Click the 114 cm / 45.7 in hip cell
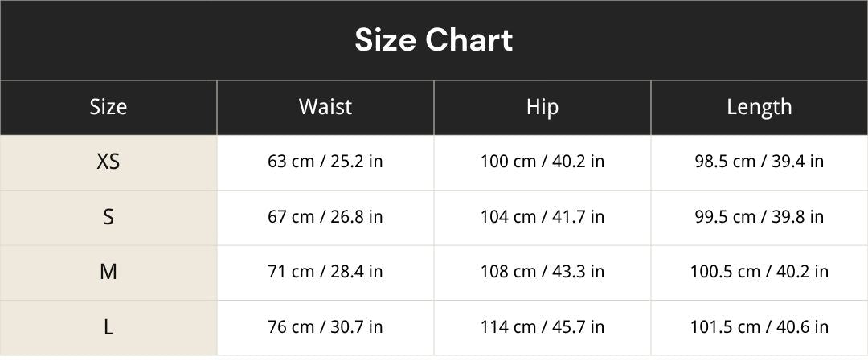868x361 pixels. 542,328
